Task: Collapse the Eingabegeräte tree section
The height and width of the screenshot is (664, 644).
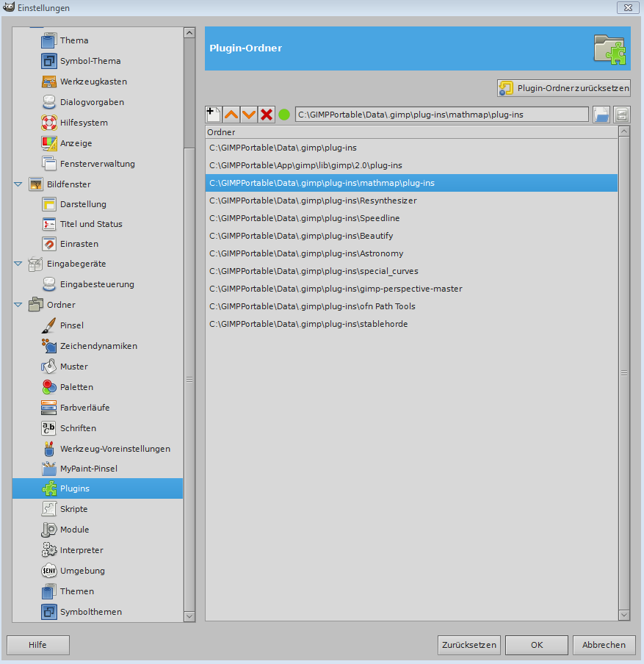Action: (x=18, y=264)
